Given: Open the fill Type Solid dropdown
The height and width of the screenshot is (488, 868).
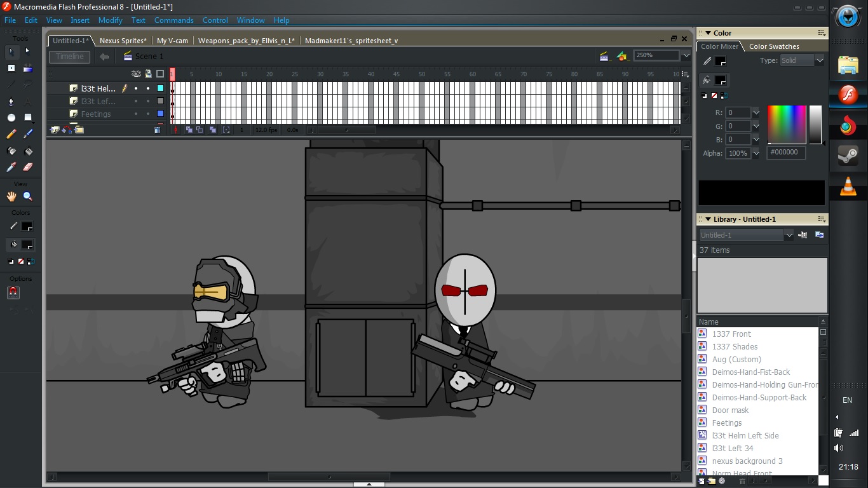Looking at the screenshot, I should (820, 60).
